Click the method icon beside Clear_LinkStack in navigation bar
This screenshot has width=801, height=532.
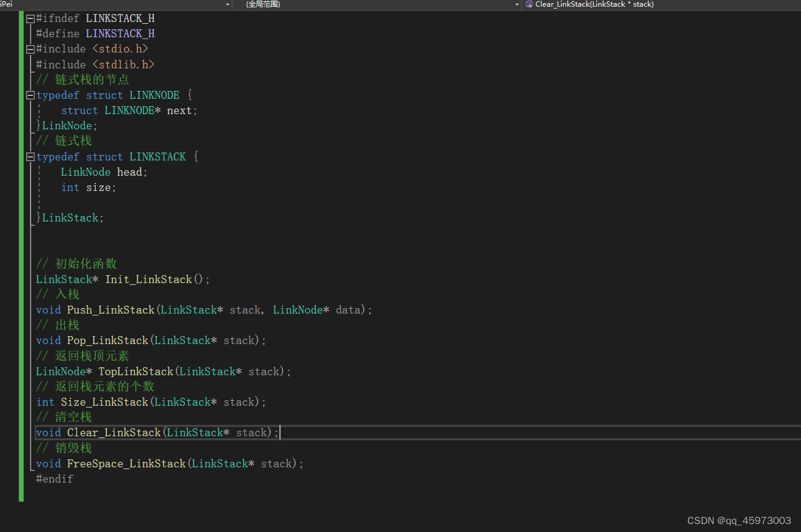tap(529, 4)
